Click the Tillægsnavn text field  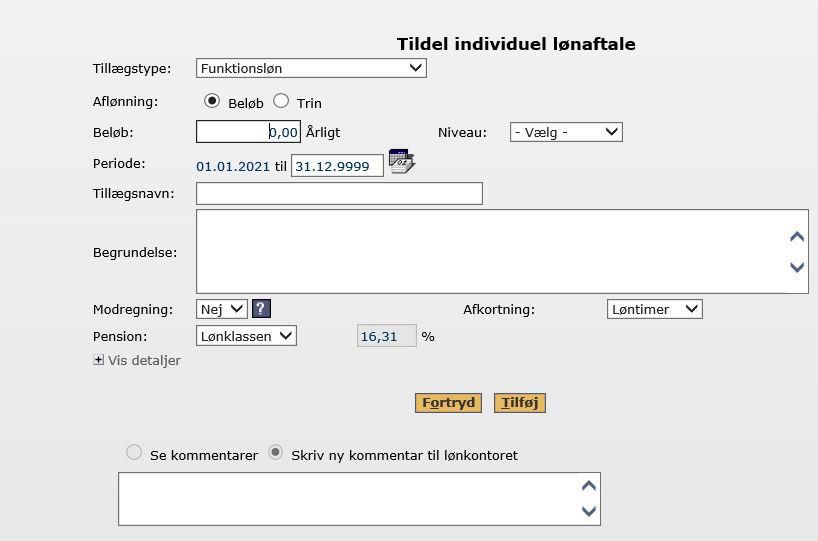[339, 194]
